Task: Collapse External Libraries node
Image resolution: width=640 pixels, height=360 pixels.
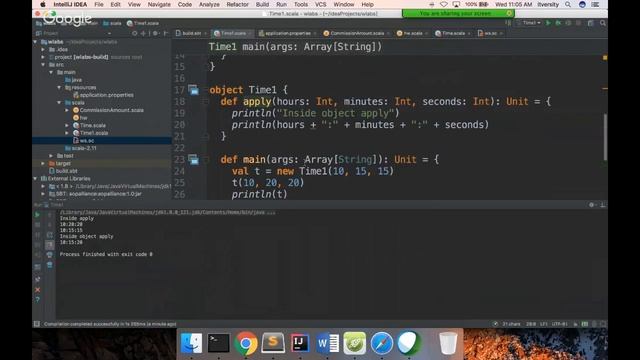Action: [x=35, y=178]
